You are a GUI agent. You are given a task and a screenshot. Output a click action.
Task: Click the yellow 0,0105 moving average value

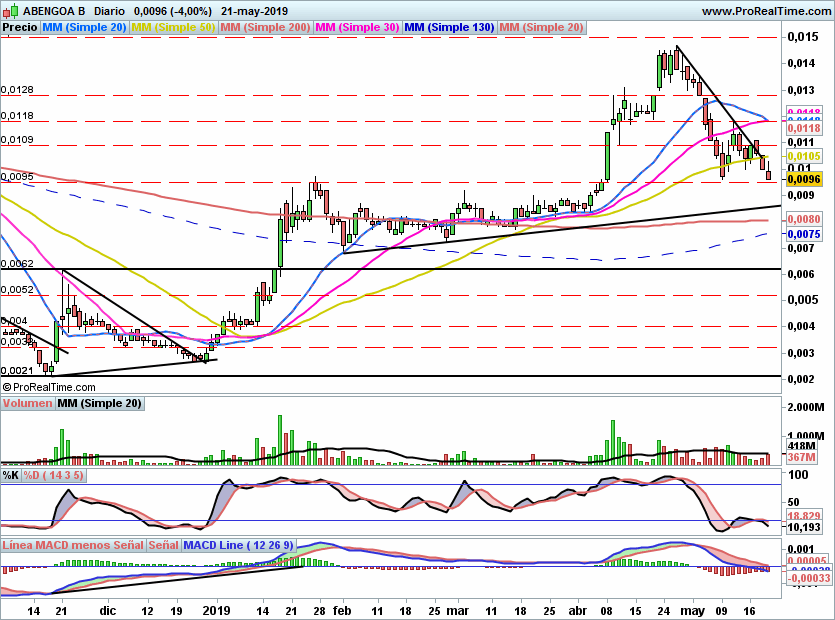coord(804,156)
